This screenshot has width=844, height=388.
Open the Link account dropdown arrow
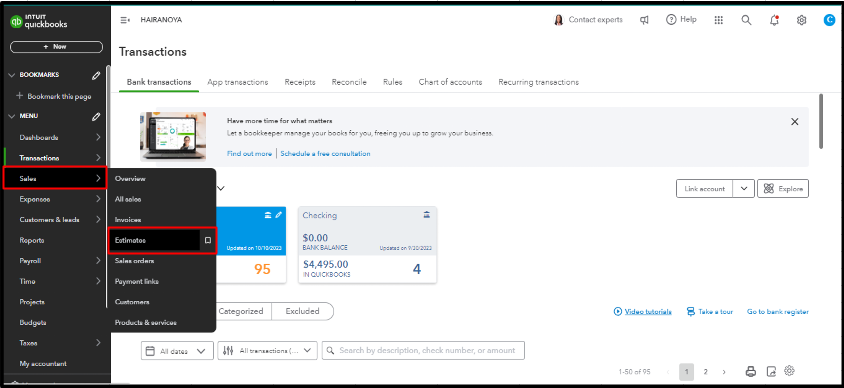743,189
